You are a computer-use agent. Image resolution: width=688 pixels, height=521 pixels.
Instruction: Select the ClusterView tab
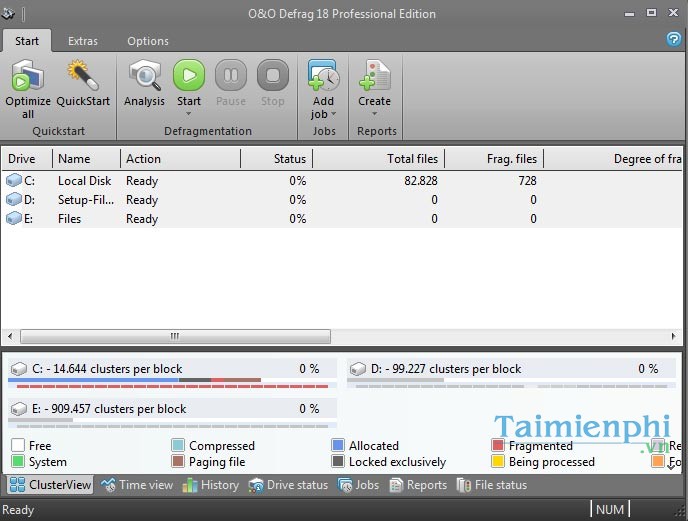coord(50,485)
